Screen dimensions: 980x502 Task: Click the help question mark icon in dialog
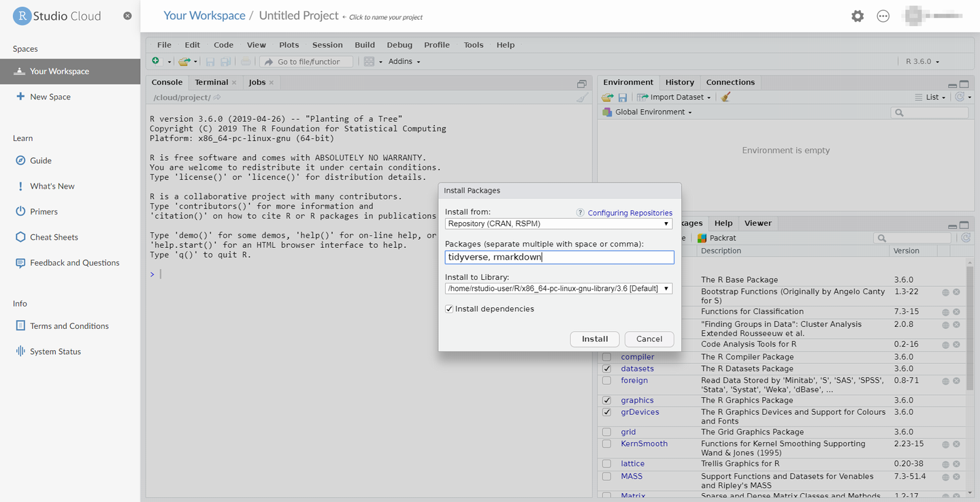click(581, 213)
